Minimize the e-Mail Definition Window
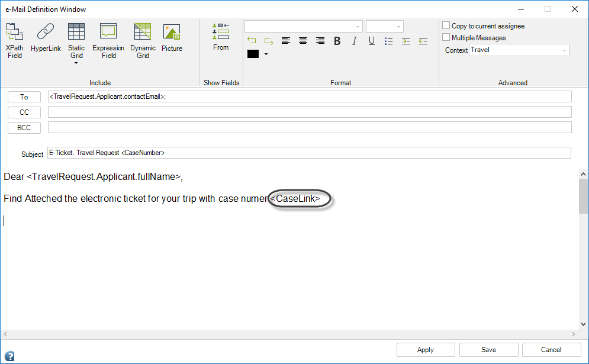Image resolution: width=589 pixels, height=364 pixels. 521,9
